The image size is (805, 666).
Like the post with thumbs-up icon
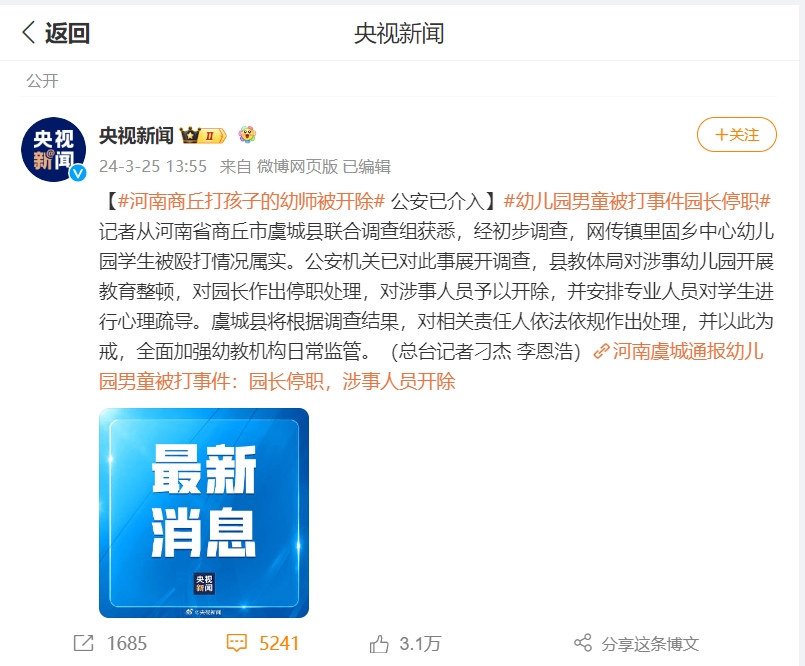tap(379, 643)
